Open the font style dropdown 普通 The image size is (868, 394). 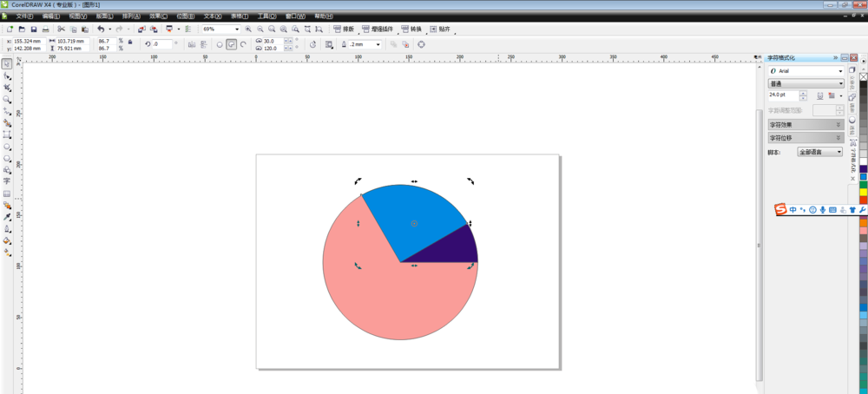click(841, 83)
